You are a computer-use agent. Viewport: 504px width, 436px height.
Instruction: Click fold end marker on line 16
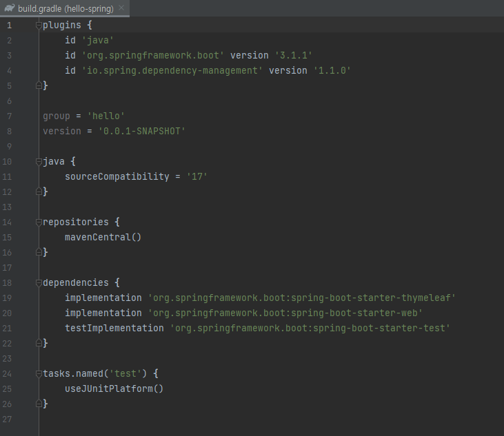tap(39, 252)
